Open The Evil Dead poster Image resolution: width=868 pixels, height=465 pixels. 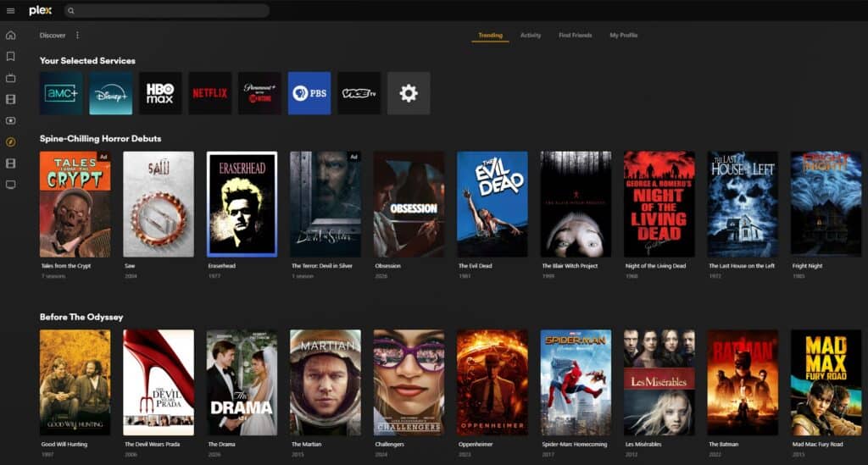[x=492, y=204]
